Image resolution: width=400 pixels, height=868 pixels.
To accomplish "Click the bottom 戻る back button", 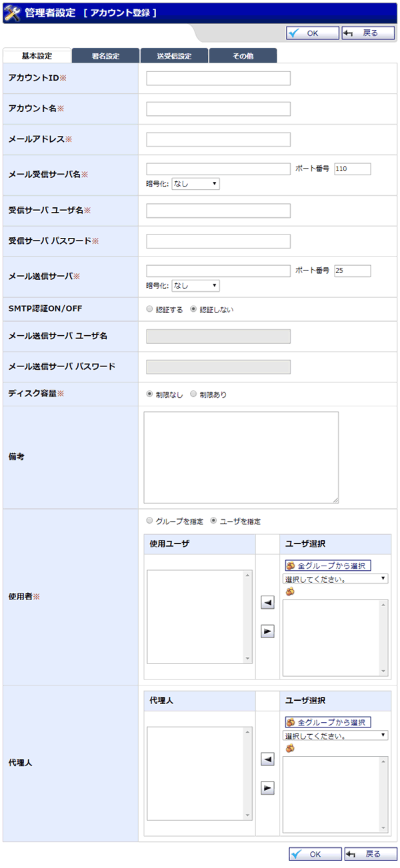I will tap(369, 854).
